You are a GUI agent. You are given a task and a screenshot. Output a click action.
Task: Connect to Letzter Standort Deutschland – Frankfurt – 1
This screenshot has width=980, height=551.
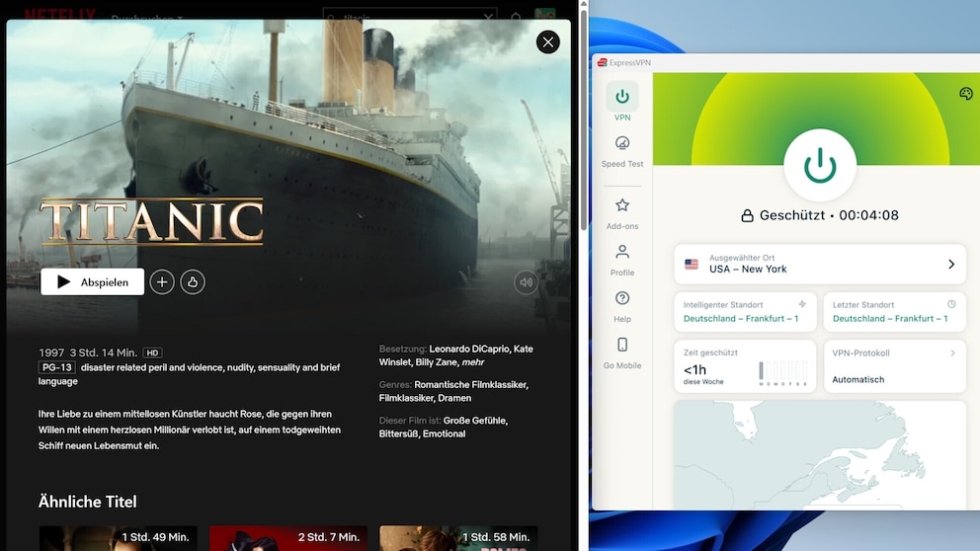[x=894, y=311]
